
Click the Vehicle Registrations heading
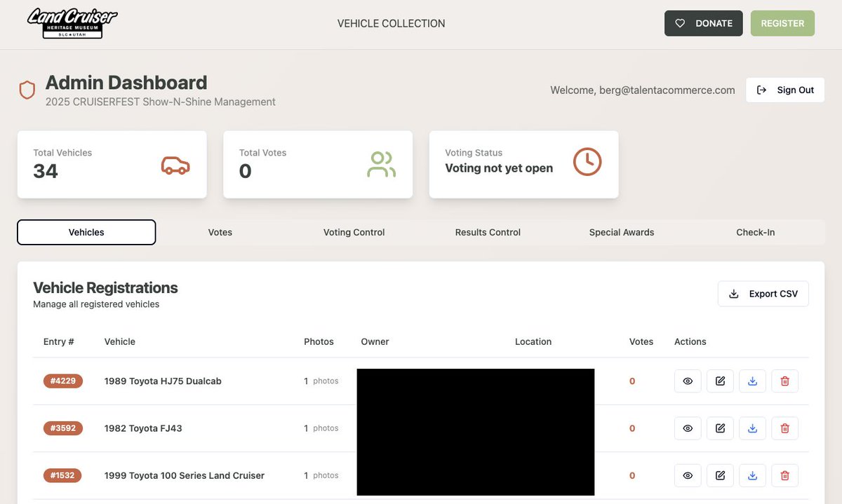click(105, 287)
